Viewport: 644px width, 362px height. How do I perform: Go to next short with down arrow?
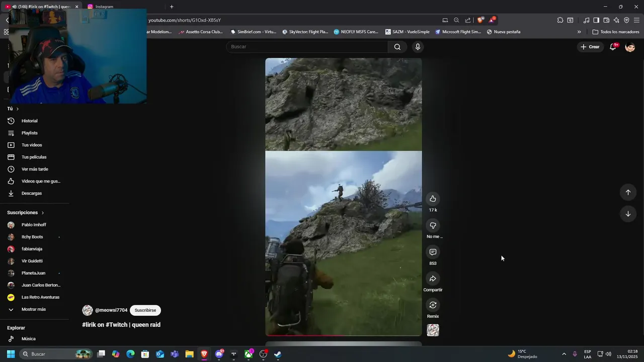[628, 214]
